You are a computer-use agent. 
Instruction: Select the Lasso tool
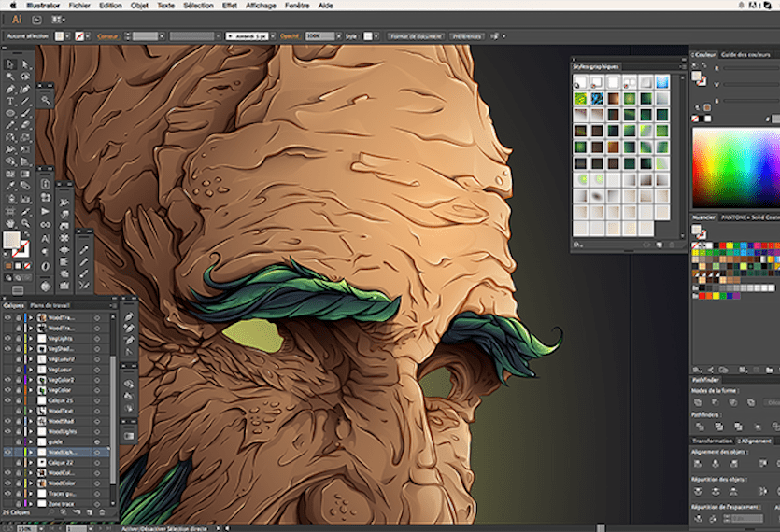(x=25, y=77)
